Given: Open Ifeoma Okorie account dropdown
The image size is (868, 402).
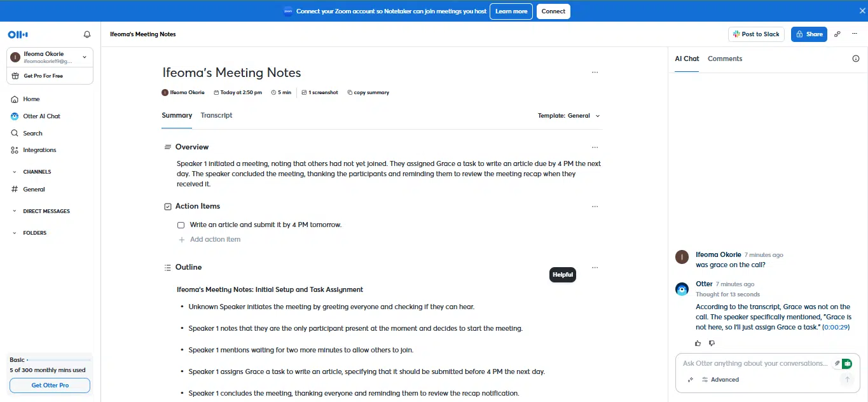Looking at the screenshot, I should point(50,57).
